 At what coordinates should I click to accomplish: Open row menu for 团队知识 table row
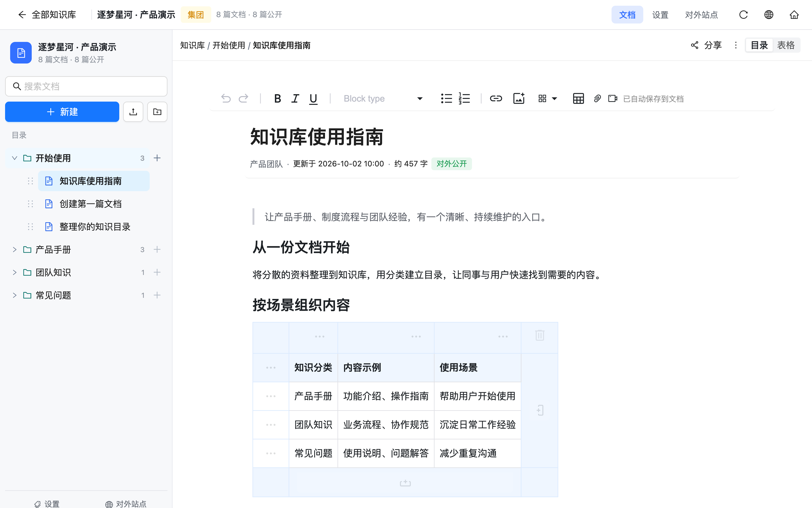tap(271, 425)
